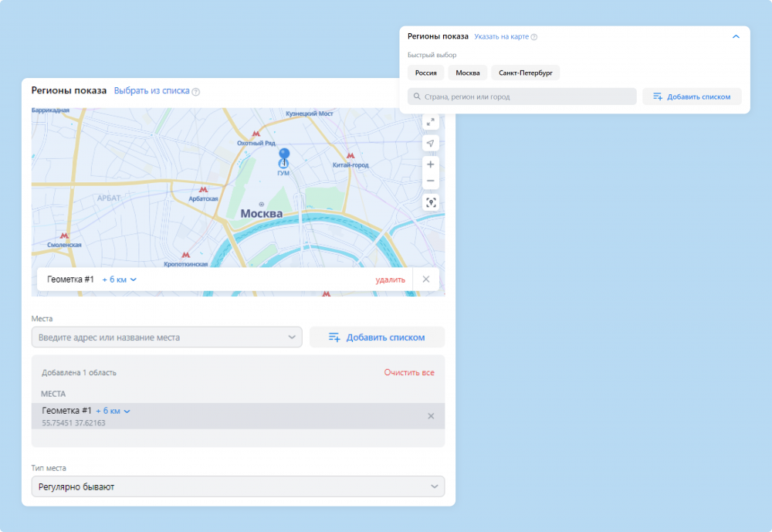Viewport: 772px width, 532px height.
Task: Close the Геометка #1 map overlay
Action: click(x=426, y=280)
